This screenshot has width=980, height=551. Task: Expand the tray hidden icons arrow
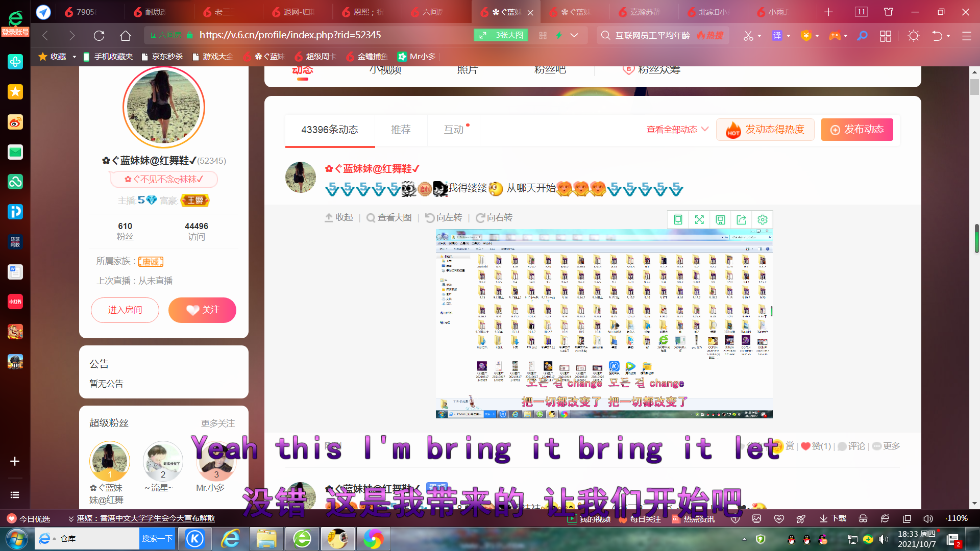tap(744, 539)
